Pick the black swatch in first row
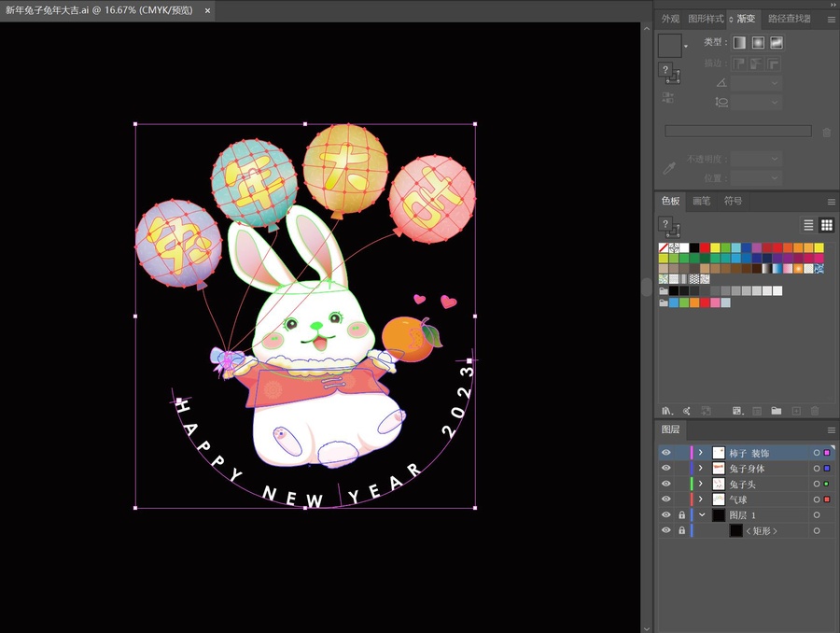Viewport: 840px width, 633px height. pyautogui.click(x=694, y=247)
